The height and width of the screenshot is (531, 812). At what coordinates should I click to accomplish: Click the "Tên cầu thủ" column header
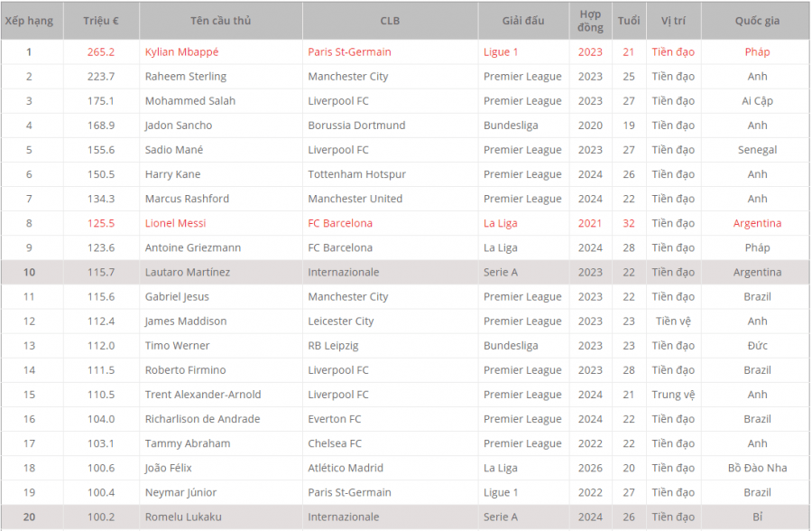click(220, 21)
